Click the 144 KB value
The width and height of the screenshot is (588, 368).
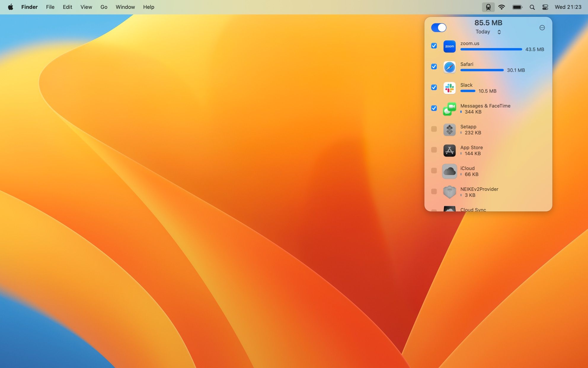(x=473, y=153)
